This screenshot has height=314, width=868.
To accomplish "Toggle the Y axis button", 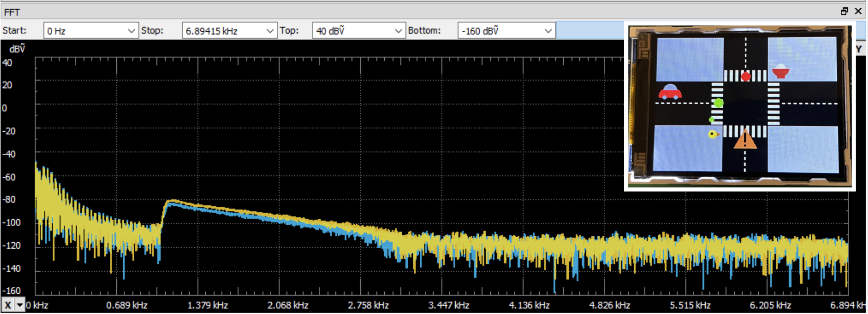I will 859,49.
